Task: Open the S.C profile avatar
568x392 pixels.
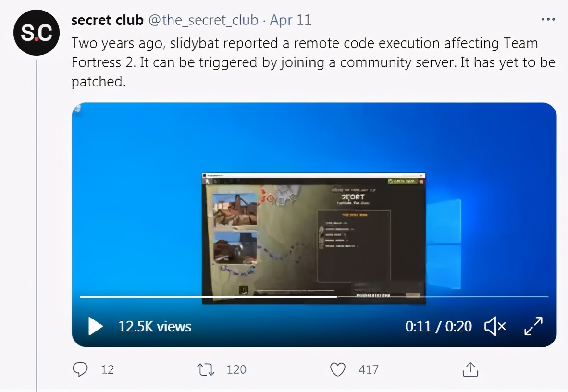Action: coord(36,33)
